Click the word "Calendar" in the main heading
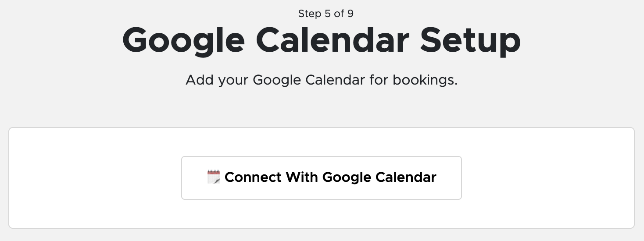 [x=332, y=40]
